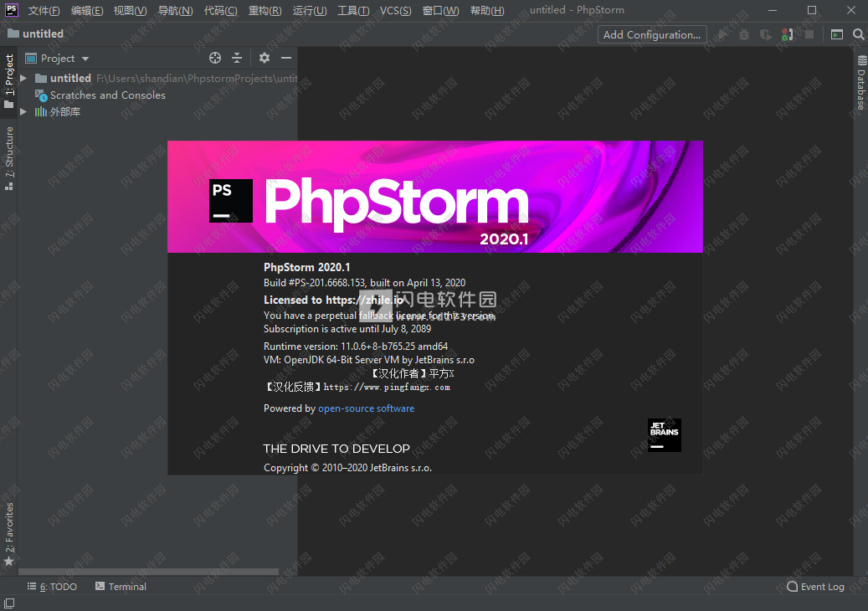Open the 帮助(H) menu

click(487, 11)
